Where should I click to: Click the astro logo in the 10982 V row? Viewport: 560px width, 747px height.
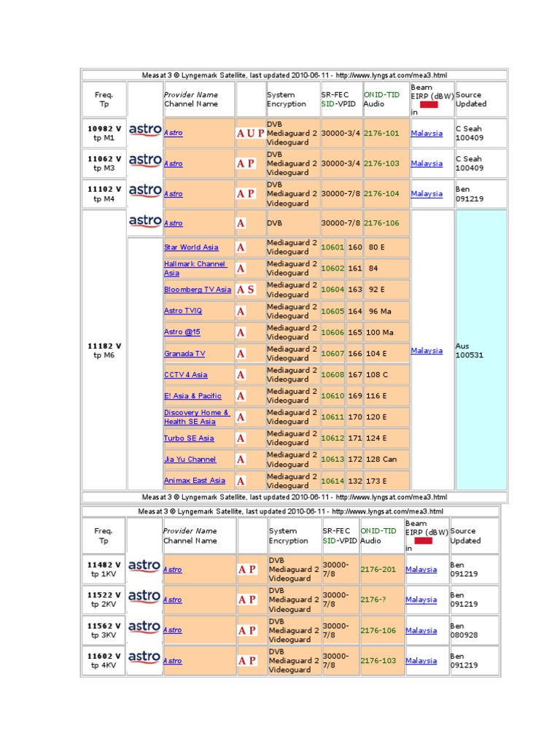point(145,130)
